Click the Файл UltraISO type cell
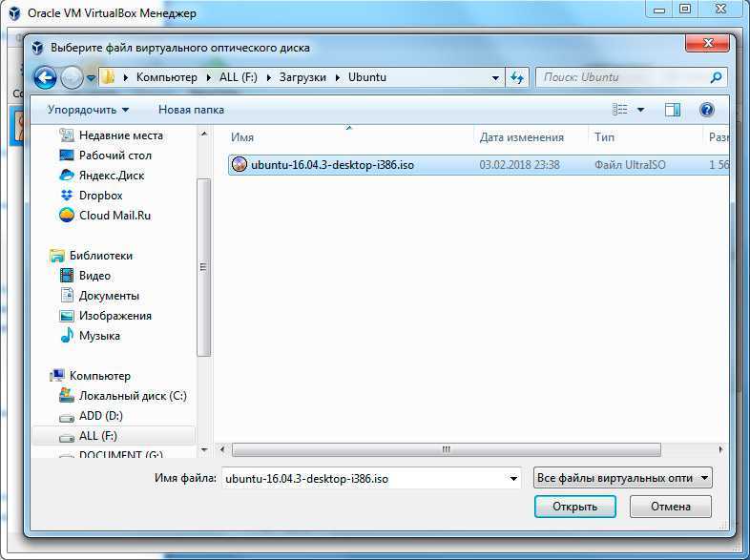The image size is (750, 560). tap(630, 165)
